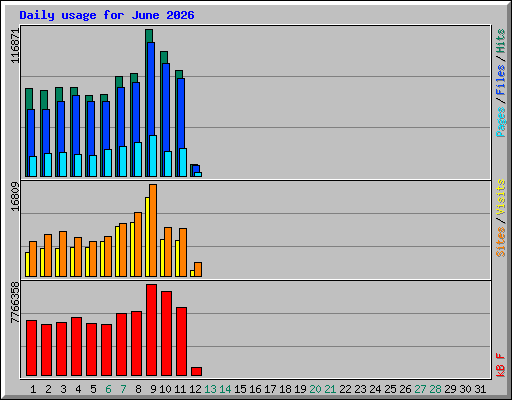512x400 pixels.
Task: Click day 5 on the x-axis
Action: coord(93,389)
